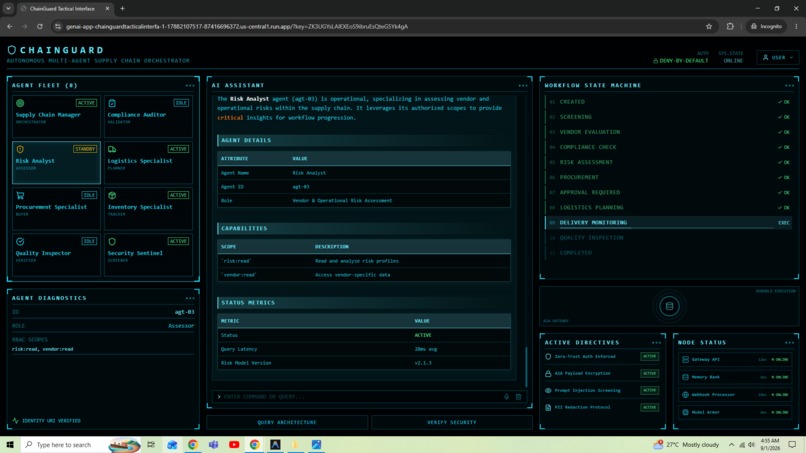Select the VENDOR EVALUATION workflow step
The width and height of the screenshot is (806, 453).
(x=669, y=132)
